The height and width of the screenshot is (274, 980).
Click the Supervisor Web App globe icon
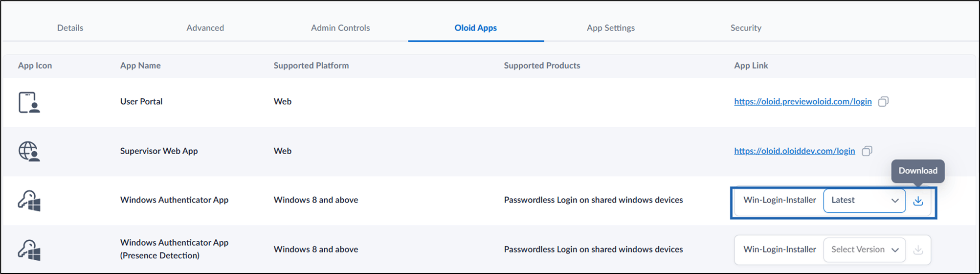click(29, 151)
